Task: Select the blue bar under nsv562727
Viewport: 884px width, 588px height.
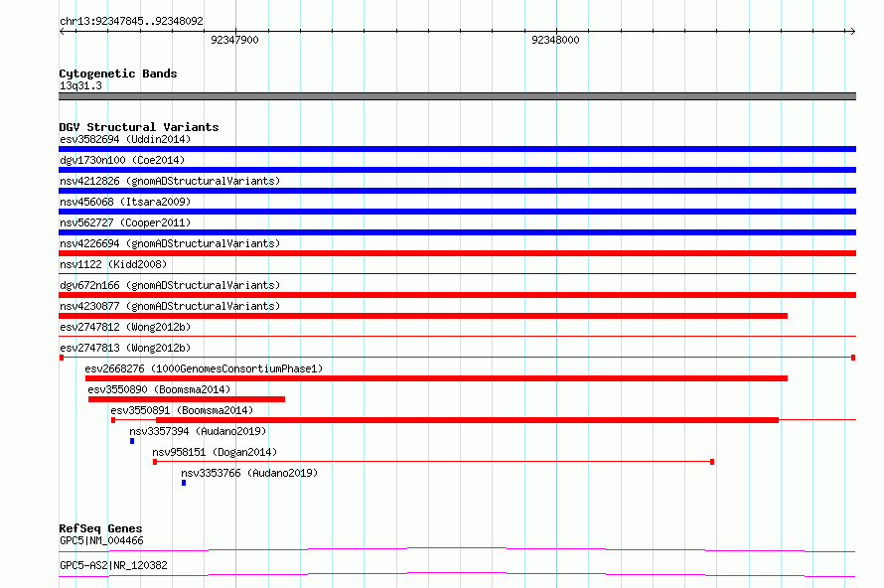Action: pos(457,232)
